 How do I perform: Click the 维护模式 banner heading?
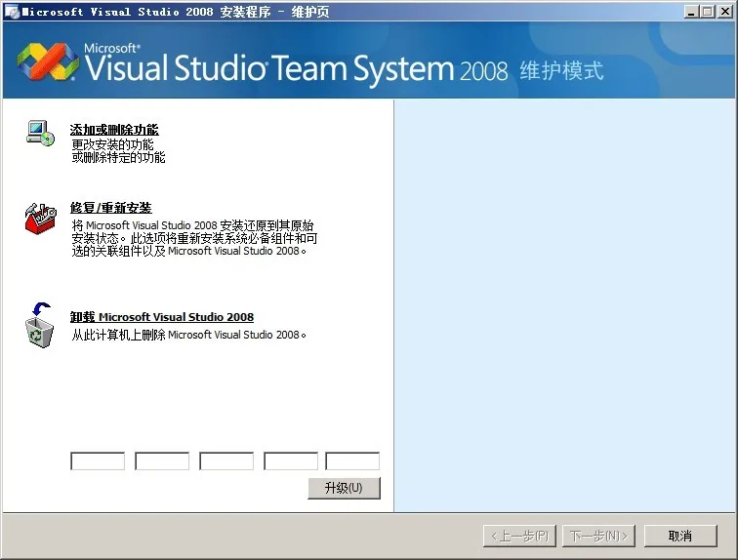(x=561, y=71)
